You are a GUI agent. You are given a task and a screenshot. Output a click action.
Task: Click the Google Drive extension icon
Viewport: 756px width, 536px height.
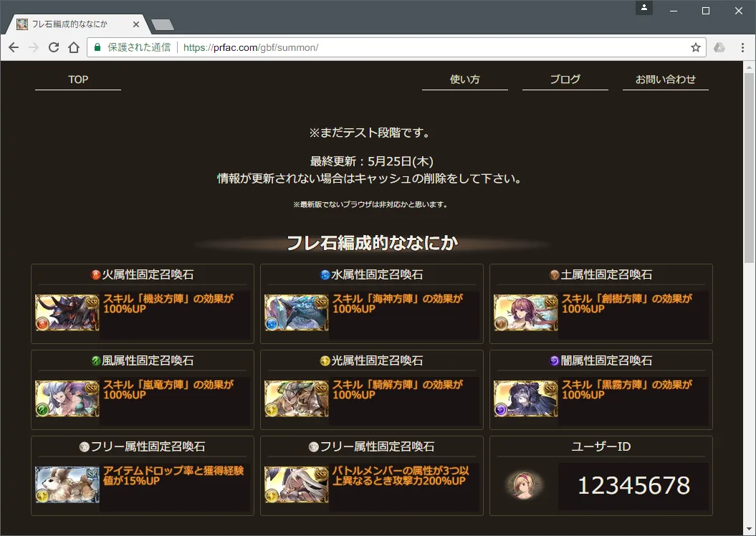coord(719,47)
